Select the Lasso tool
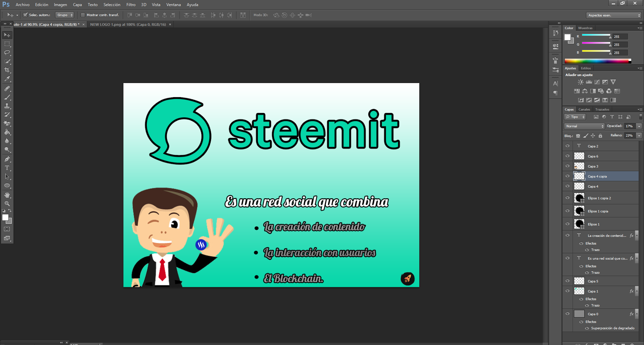Viewport: 644px width, 345px height. tap(7, 53)
